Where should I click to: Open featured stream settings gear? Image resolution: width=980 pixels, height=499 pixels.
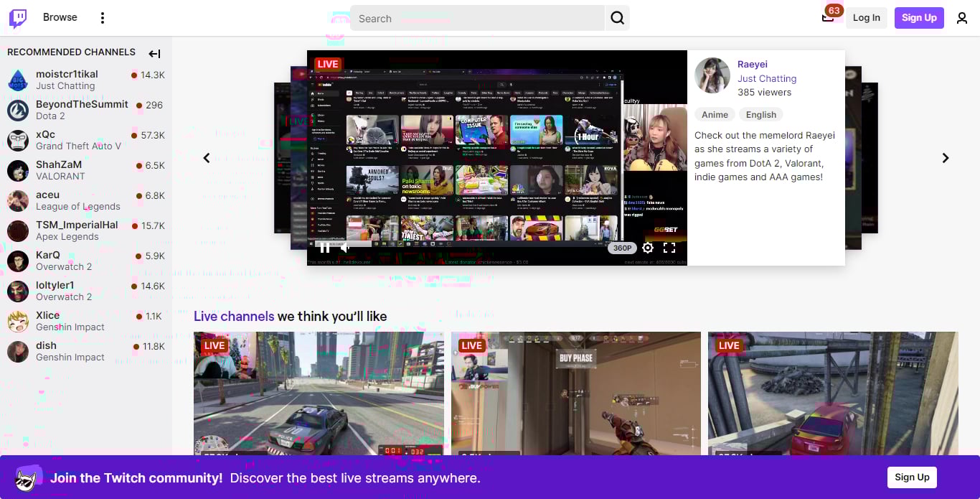click(648, 248)
